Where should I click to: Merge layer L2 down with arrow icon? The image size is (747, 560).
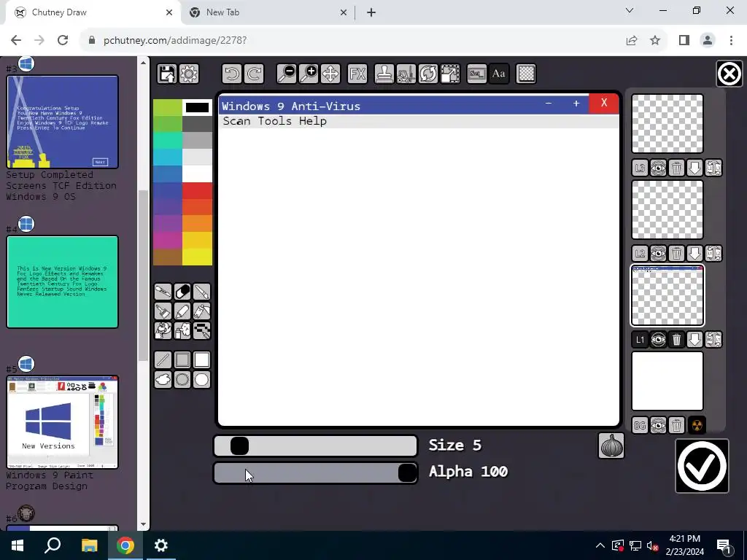694,253
